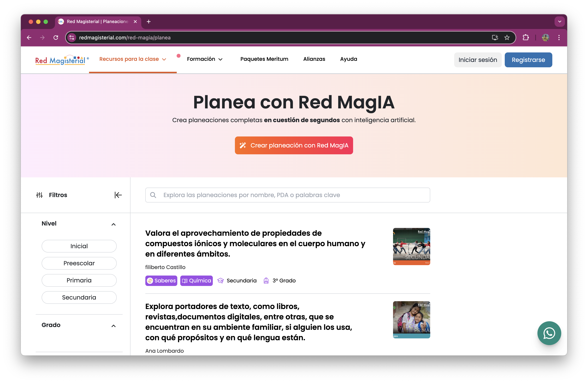Bookmark page with the star icon
The image size is (588, 383).
pyautogui.click(x=507, y=38)
